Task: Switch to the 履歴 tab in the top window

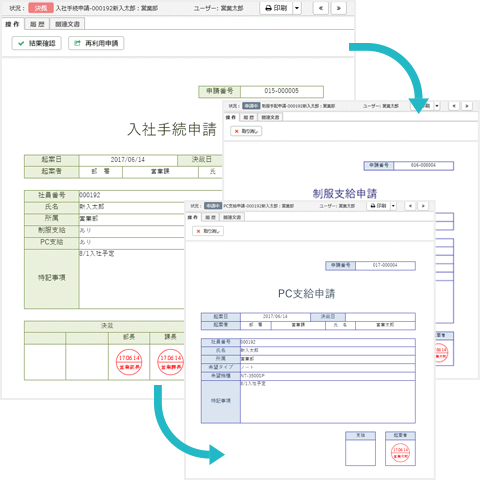Action: click(x=37, y=24)
